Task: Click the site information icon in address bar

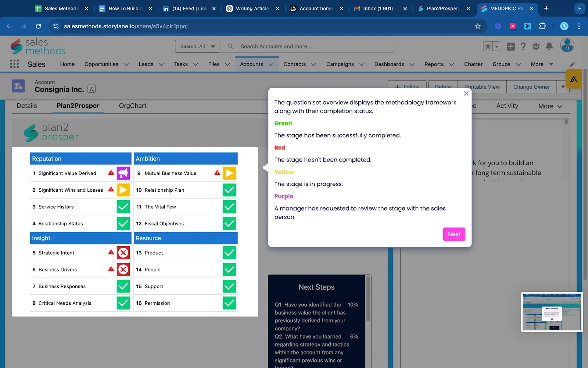Action: (x=56, y=26)
